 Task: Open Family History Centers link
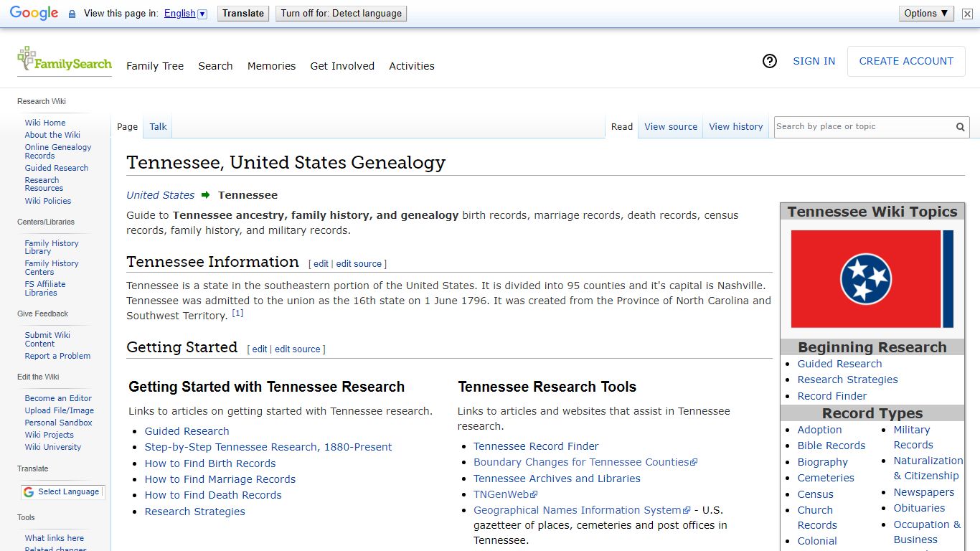click(52, 268)
